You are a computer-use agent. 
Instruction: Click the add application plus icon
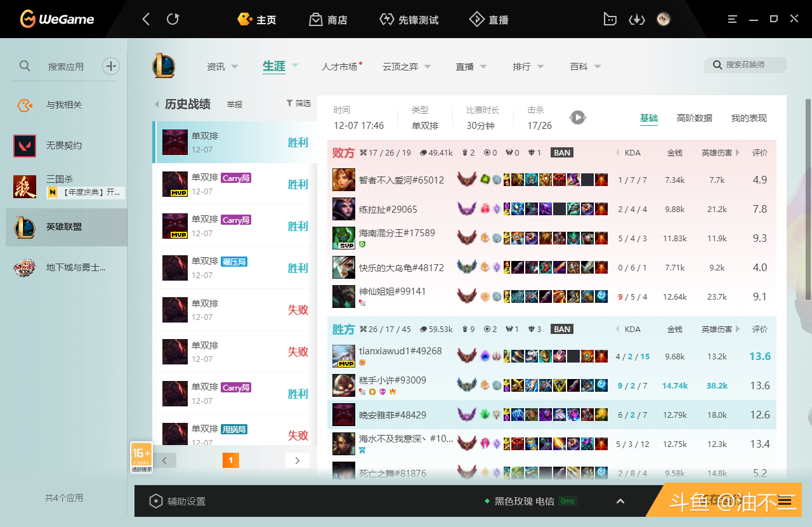(x=111, y=66)
